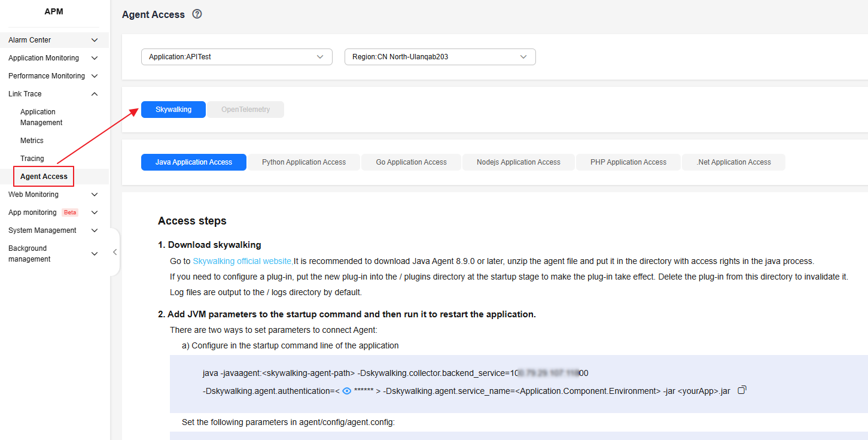Image resolution: width=868 pixels, height=440 pixels.
Task: Switch to .Net Application Access tab
Action: coord(734,162)
